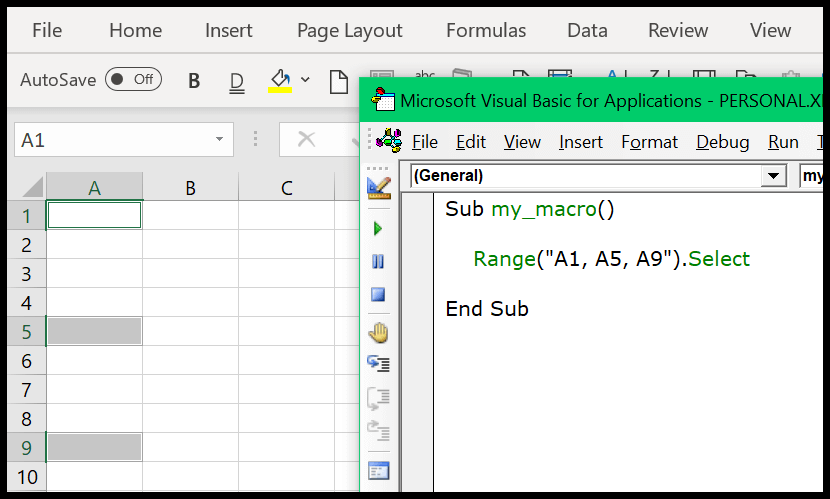Run macro with green play button

(x=378, y=229)
